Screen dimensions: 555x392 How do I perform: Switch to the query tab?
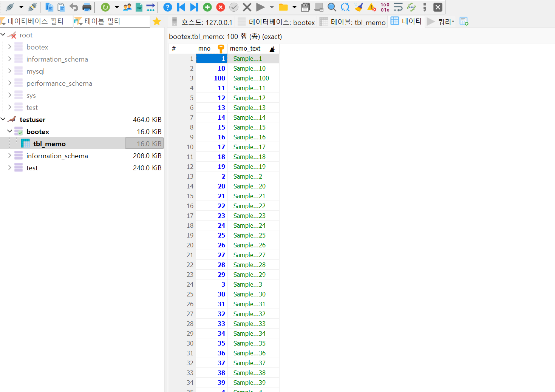pos(441,22)
